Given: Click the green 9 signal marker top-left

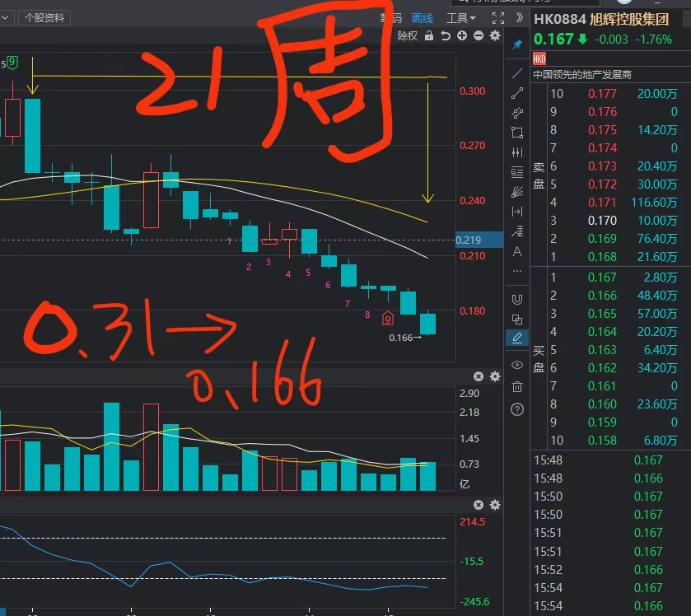Looking at the screenshot, I should click(12, 63).
